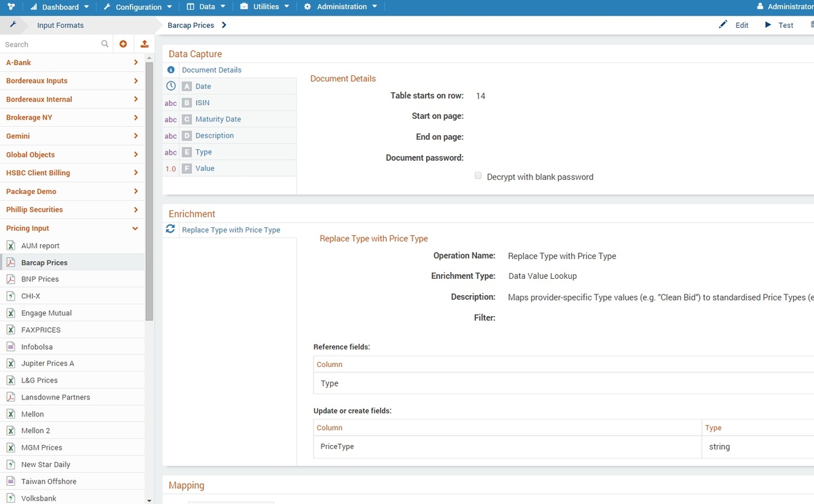
Task: Click the abc type icon next to ISIN
Action: (170, 102)
